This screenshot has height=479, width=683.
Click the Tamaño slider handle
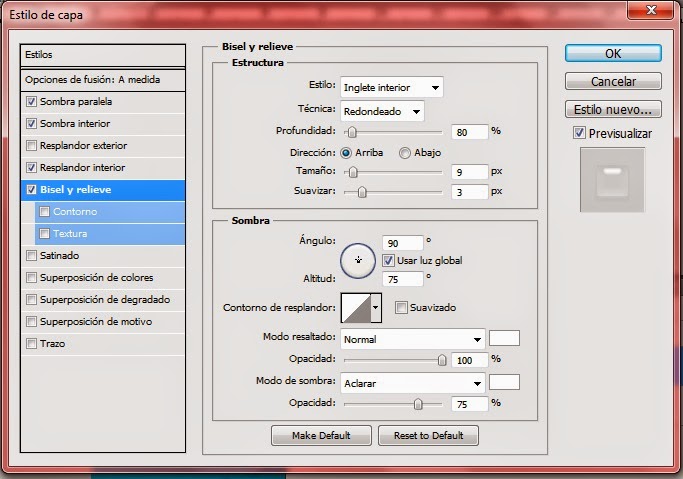coord(353,172)
